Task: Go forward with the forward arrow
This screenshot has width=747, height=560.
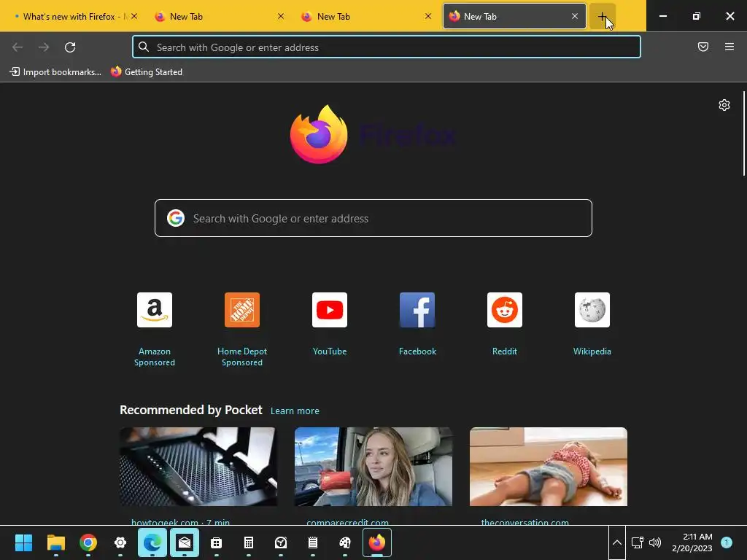Action: click(44, 47)
